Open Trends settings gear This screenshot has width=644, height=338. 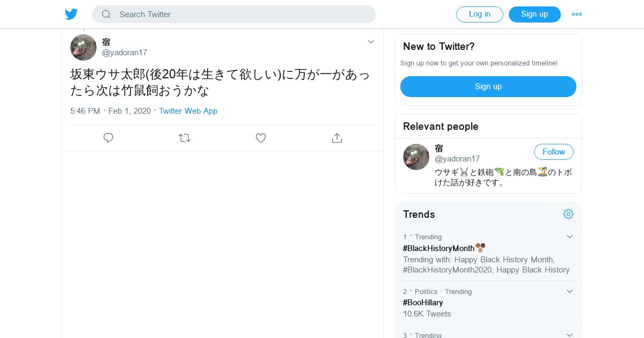coord(568,214)
